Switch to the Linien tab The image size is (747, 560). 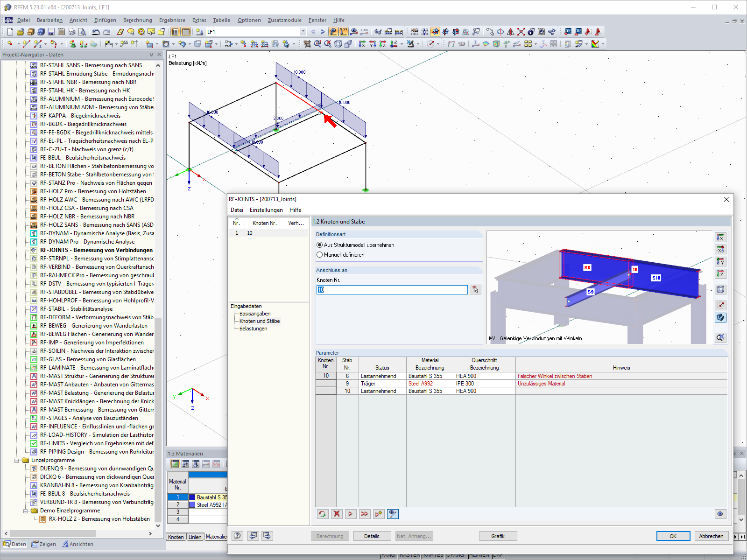[x=195, y=537]
